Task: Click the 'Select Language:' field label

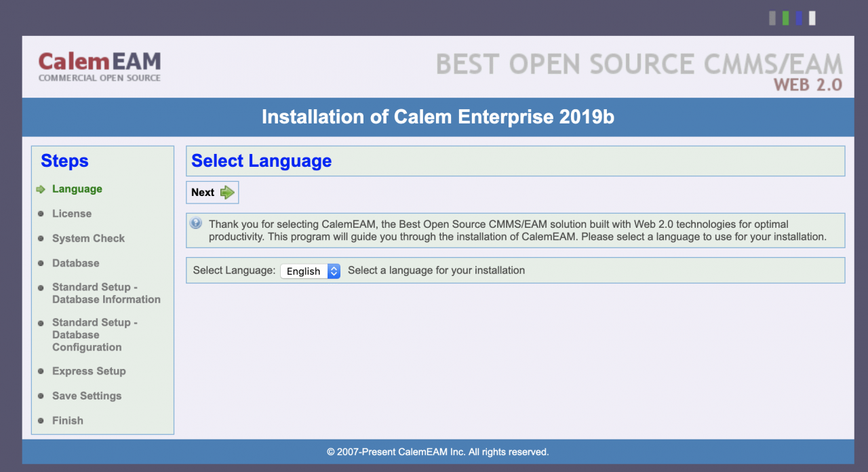Action: click(234, 271)
